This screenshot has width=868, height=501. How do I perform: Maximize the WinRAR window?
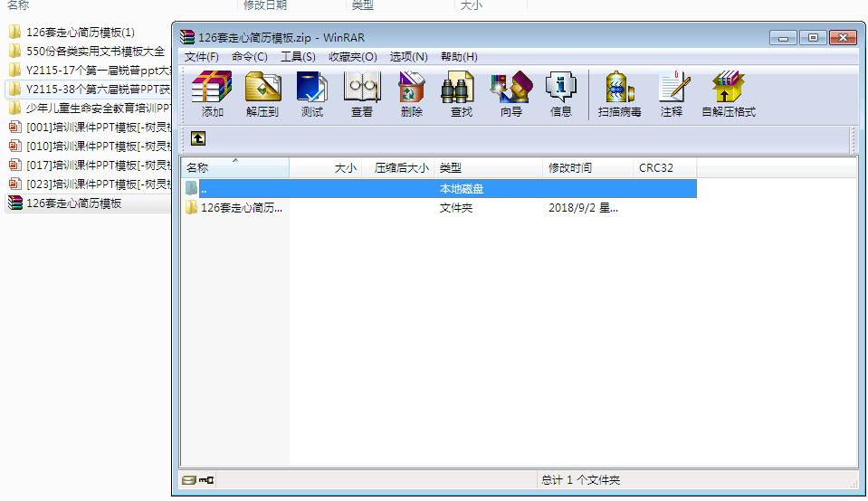(x=813, y=38)
